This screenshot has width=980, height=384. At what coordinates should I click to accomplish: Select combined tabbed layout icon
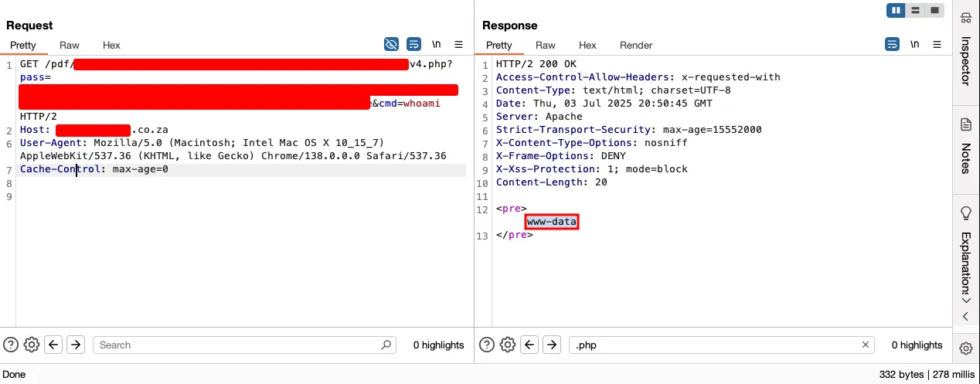(935, 10)
